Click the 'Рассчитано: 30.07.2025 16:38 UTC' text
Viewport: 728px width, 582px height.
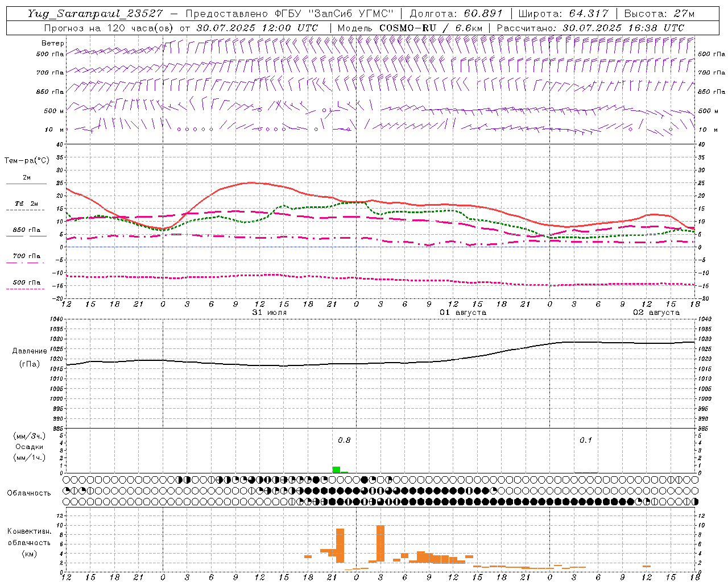[590, 28]
